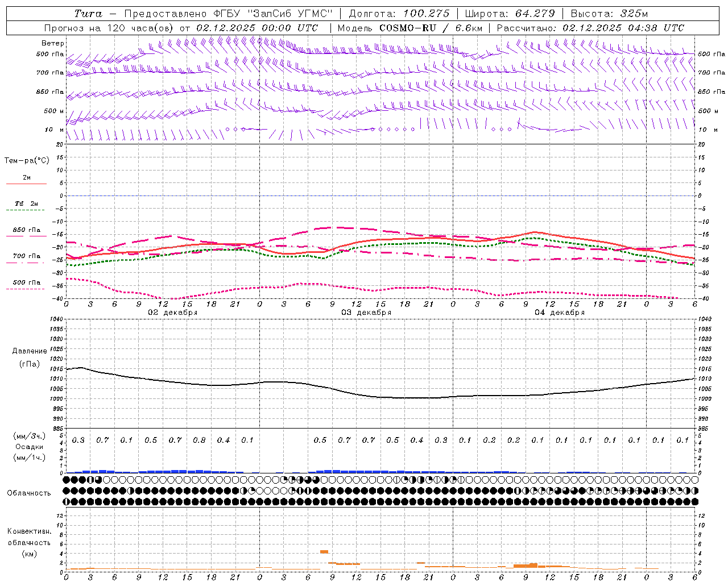Click the station name "Tura" in header

pos(88,14)
